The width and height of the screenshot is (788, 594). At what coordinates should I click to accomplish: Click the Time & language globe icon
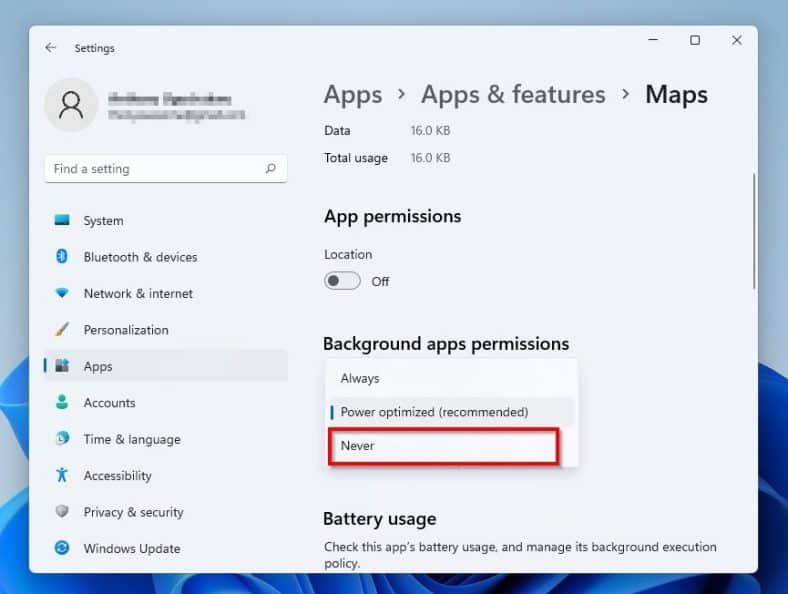pos(62,438)
